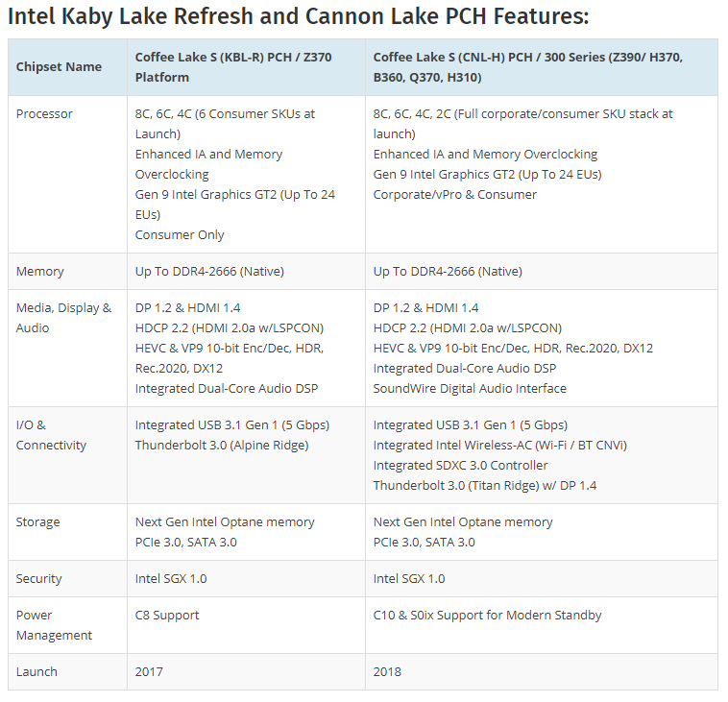The height and width of the screenshot is (702, 728).
Task: Click the 'I/O & Connectivity' row label
Action: (x=51, y=435)
